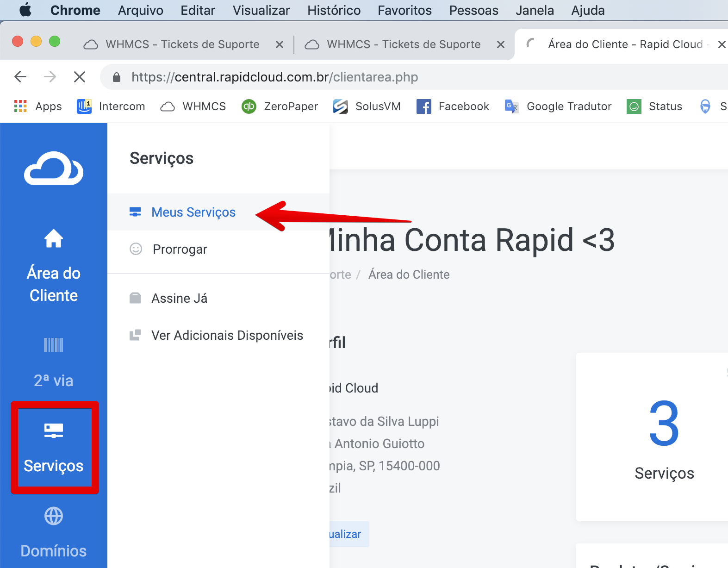Open the Domínios globe section
728x568 pixels.
pyautogui.click(x=54, y=532)
